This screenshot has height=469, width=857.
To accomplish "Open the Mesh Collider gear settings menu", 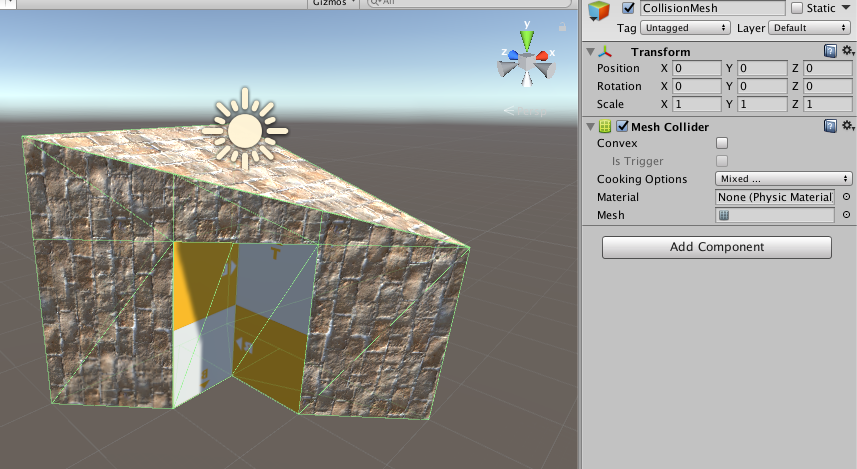I will 848,126.
